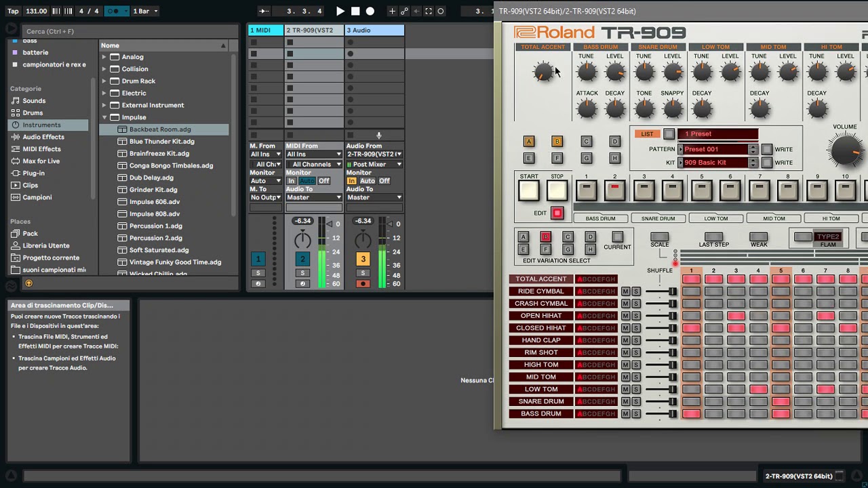Click the Nome column header
The height and width of the screenshot is (488, 868).
point(163,45)
